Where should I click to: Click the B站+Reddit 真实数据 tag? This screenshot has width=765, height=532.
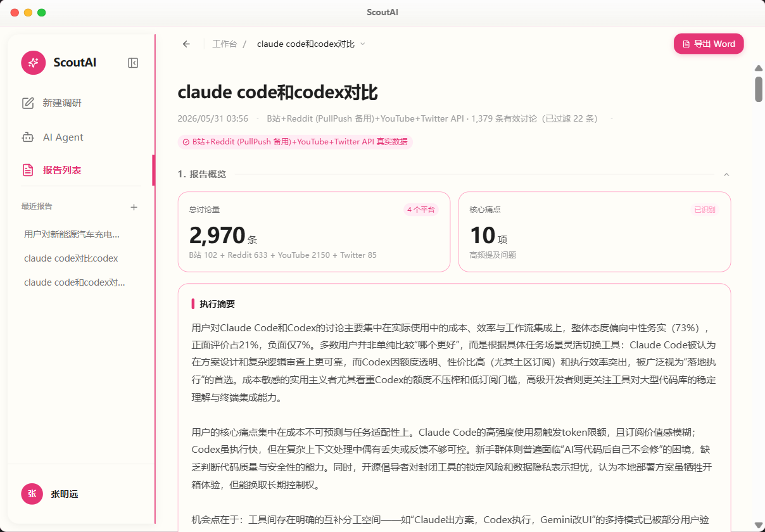295,142
